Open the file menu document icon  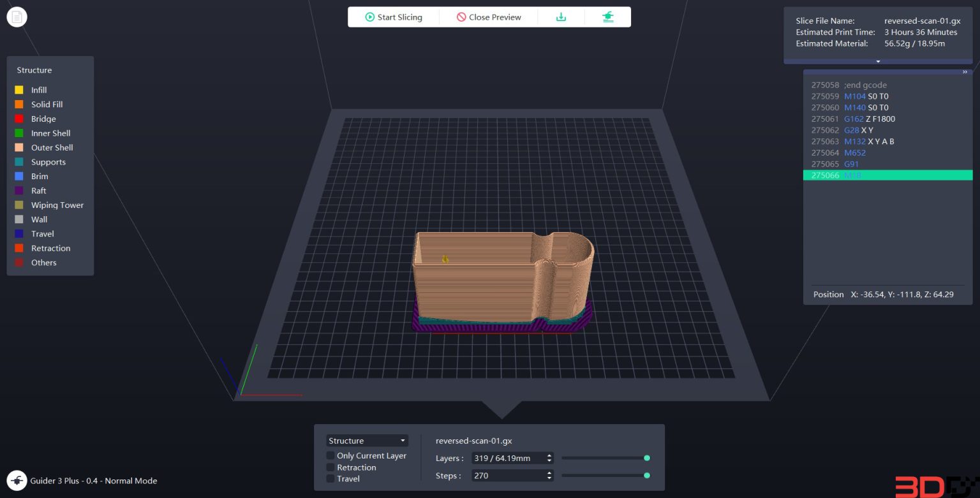17,17
